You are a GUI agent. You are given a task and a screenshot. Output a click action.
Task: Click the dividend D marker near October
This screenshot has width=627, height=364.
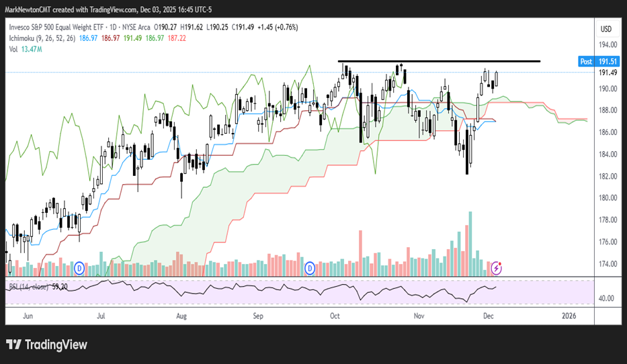(310, 268)
